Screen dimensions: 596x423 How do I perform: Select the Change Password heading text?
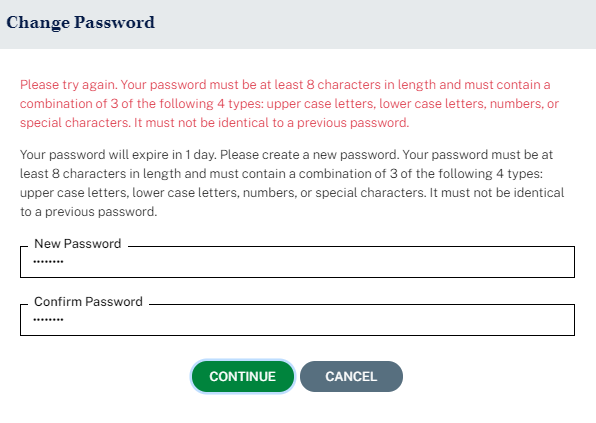(81, 22)
